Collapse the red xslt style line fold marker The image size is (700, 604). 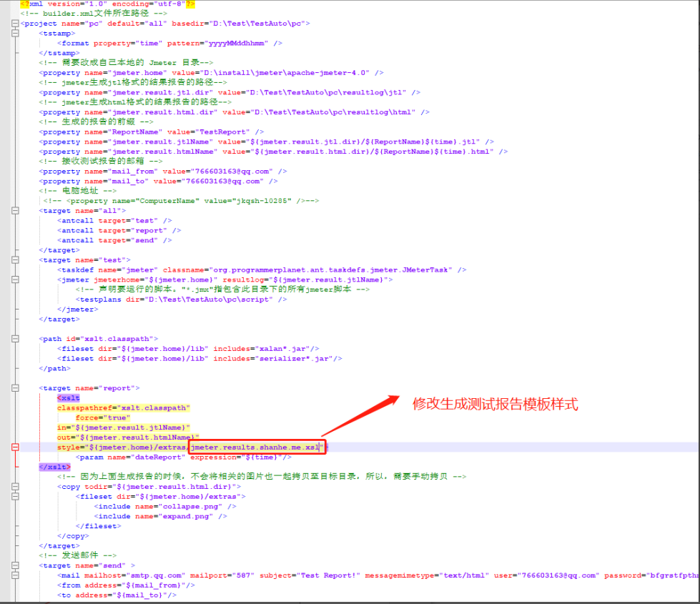[x=15, y=447]
